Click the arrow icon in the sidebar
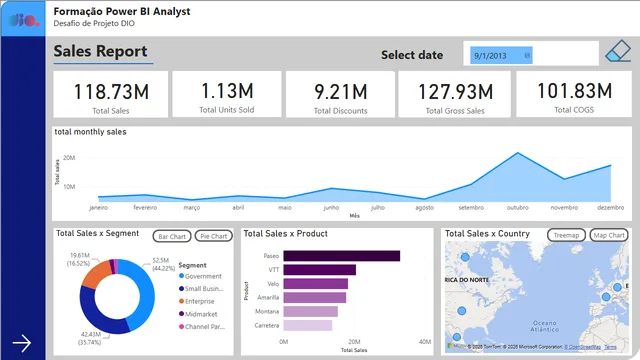 [22, 343]
